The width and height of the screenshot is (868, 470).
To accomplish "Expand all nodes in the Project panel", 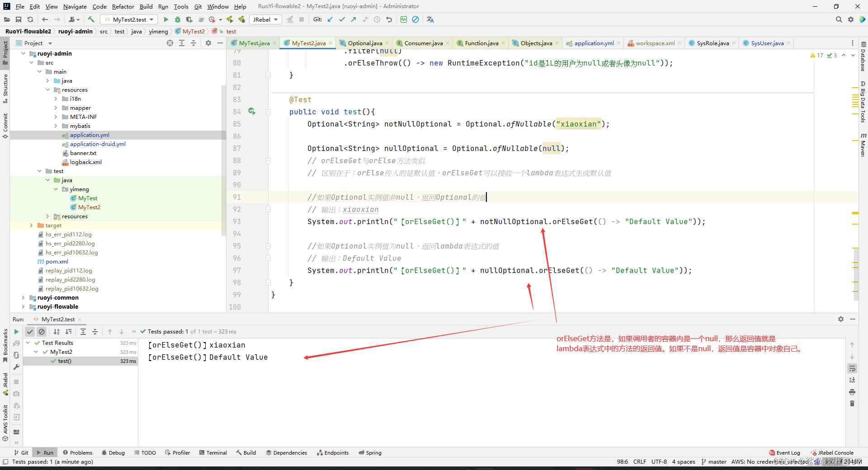I will [x=182, y=43].
